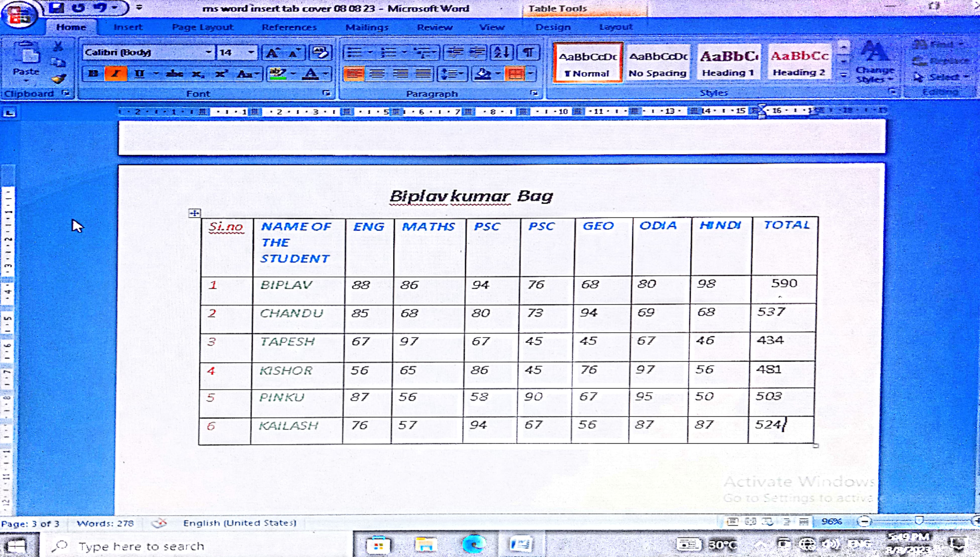Expand the Font dialog launcher
This screenshot has height=557, width=980.
(326, 93)
